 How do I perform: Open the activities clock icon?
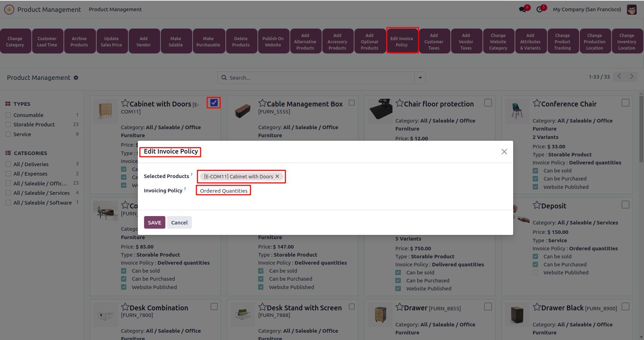point(539,9)
